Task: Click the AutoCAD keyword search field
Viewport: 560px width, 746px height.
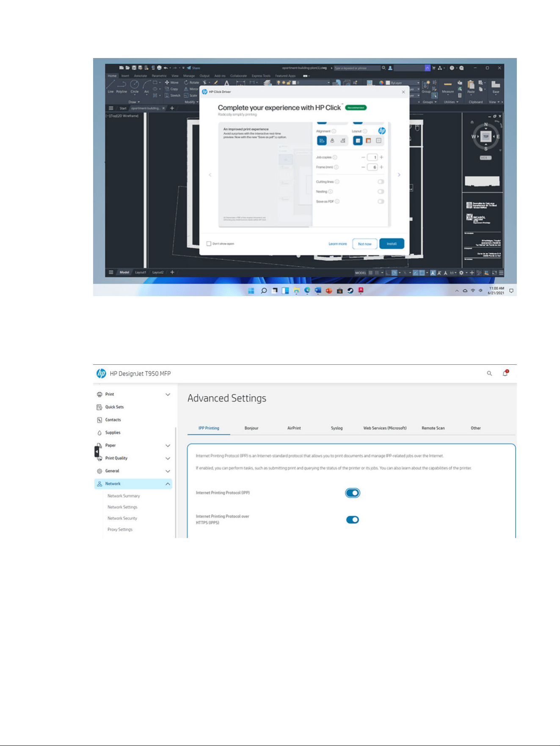Action: click(x=357, y=68)
